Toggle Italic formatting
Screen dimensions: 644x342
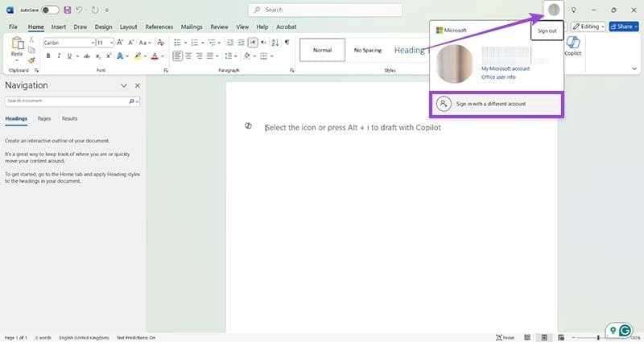pos(59,56)
